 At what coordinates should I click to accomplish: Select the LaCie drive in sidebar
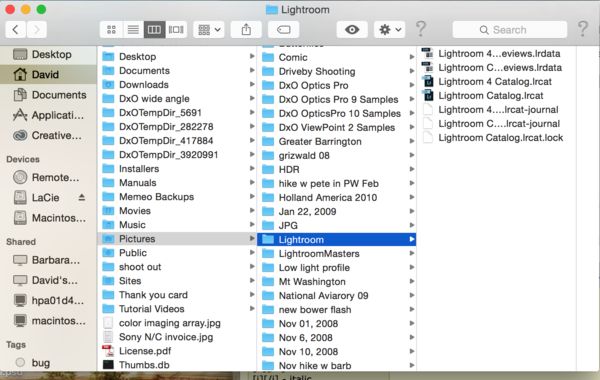45,197
